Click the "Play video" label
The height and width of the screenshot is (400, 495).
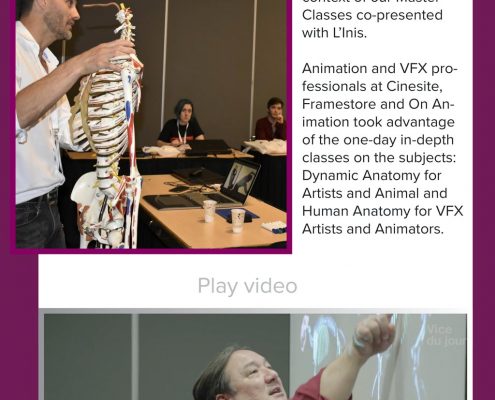pos(247,286)
